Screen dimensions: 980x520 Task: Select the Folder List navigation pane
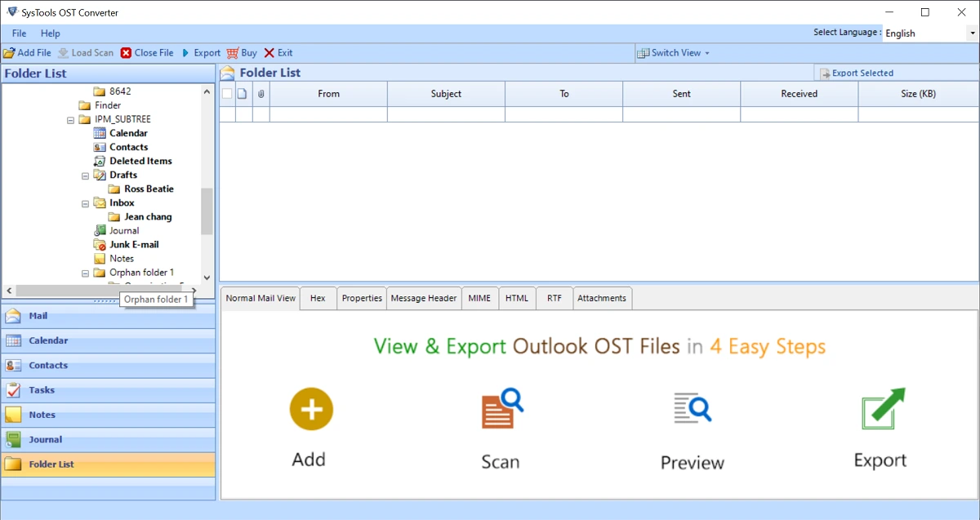[108, 464]
